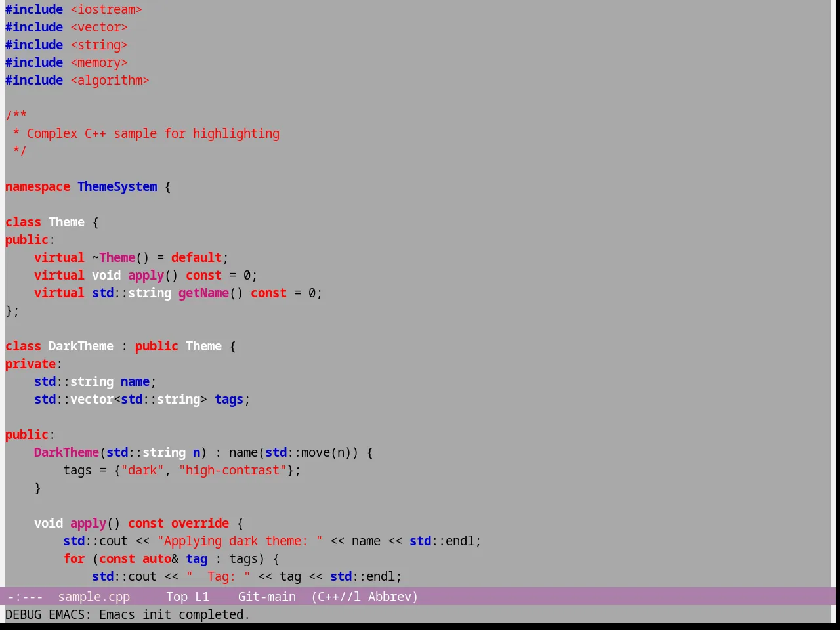The image size is (840, 630).
Task: Click the "dark" string literal
Action: 142,471
